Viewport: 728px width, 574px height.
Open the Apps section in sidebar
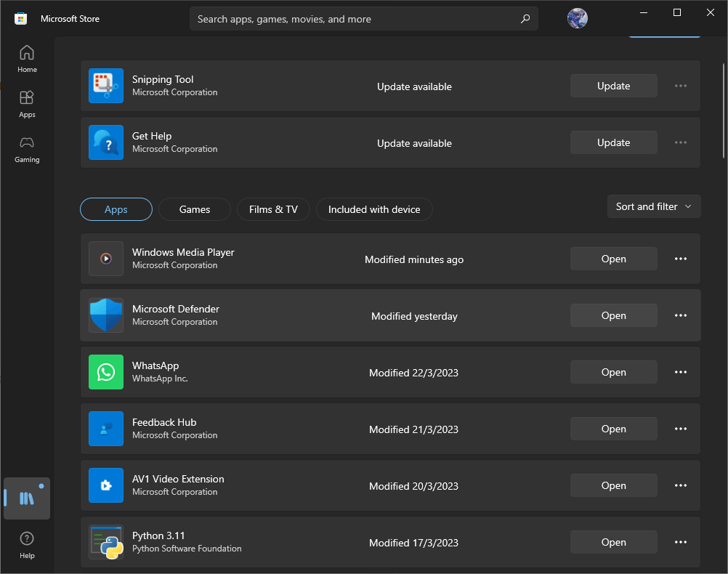click(27, 105)
